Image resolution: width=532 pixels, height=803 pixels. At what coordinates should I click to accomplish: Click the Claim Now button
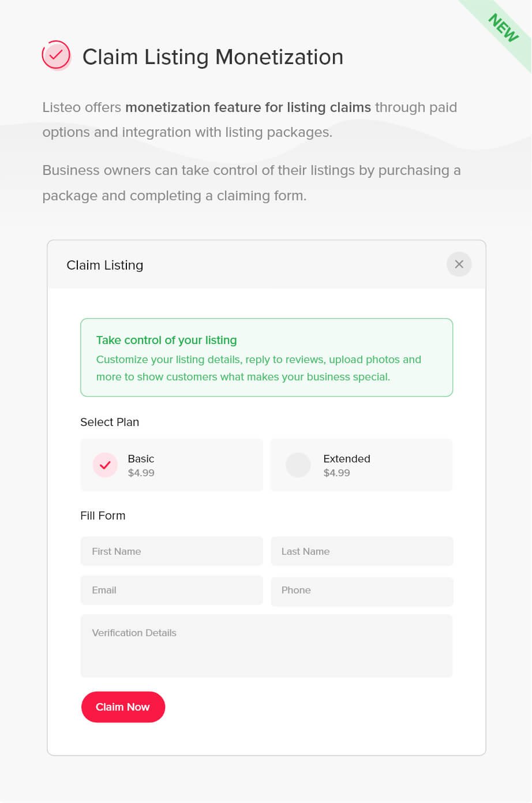(x=123, y=707)
